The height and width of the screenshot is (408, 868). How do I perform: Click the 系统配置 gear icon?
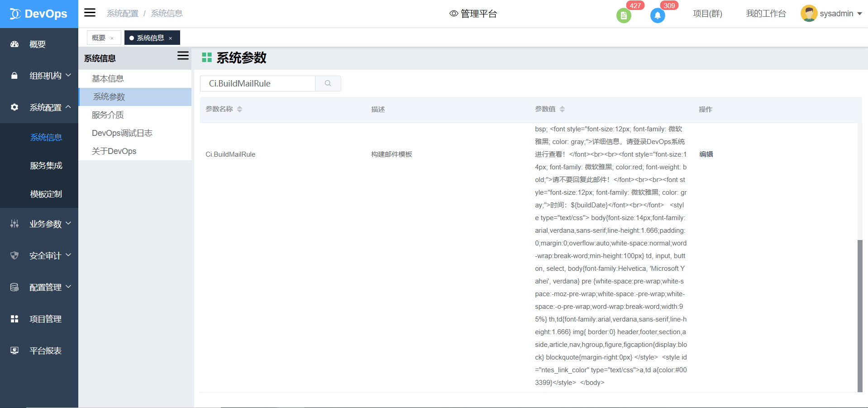(14, 107)
